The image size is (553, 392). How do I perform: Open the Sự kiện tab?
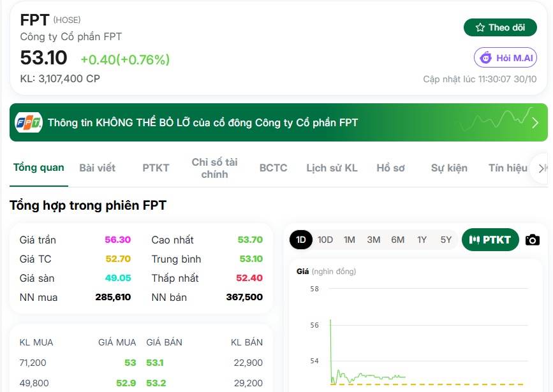coord(449,168)
